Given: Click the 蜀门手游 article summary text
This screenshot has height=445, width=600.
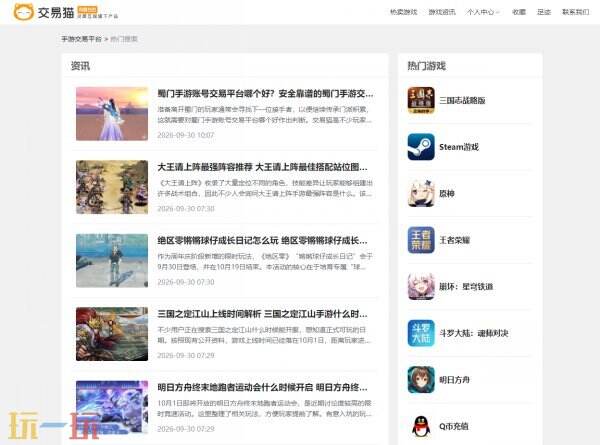Looking at the screenshot, I should point(264,115).
